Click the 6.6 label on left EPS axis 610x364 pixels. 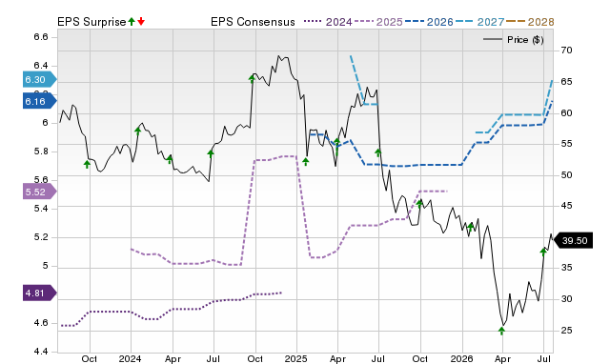[x=41, y=37]
